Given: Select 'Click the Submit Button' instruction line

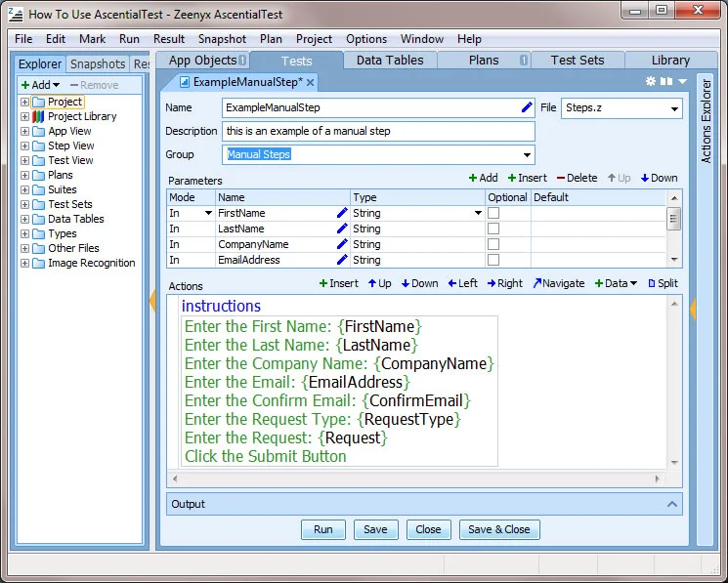Looking at the screenshot, I should 266,456.
